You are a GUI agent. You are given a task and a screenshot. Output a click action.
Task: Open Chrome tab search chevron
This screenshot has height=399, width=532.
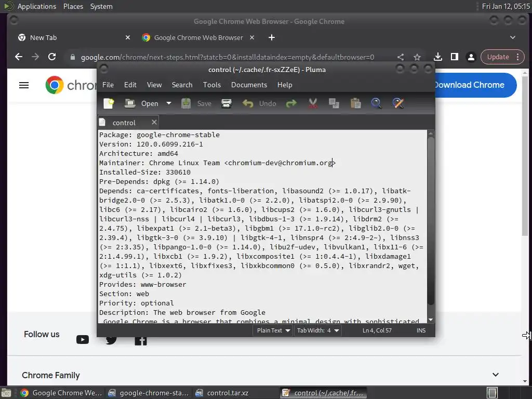(513, 37)
